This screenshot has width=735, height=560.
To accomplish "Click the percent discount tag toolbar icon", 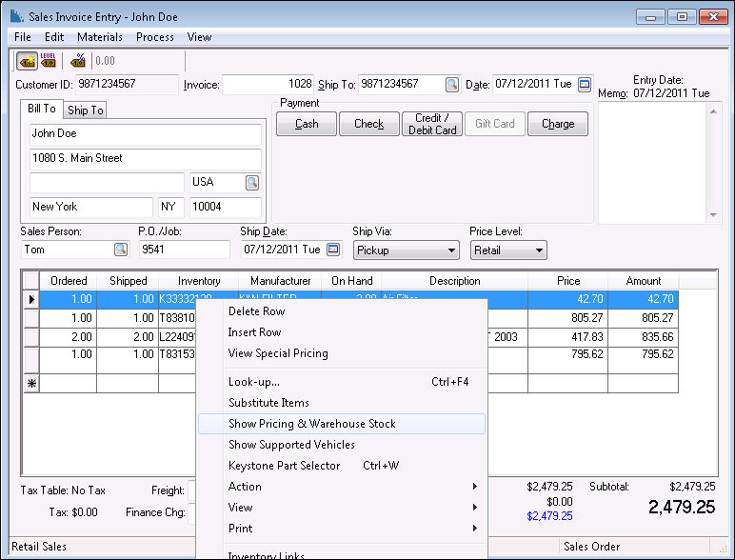I will tap(78, 61).
